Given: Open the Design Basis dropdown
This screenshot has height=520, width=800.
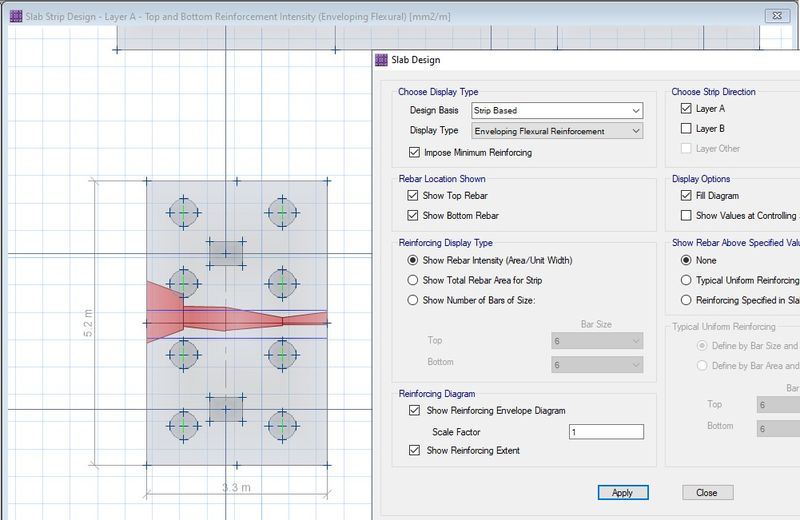Looking at the screenshot, I should [557, 110].
